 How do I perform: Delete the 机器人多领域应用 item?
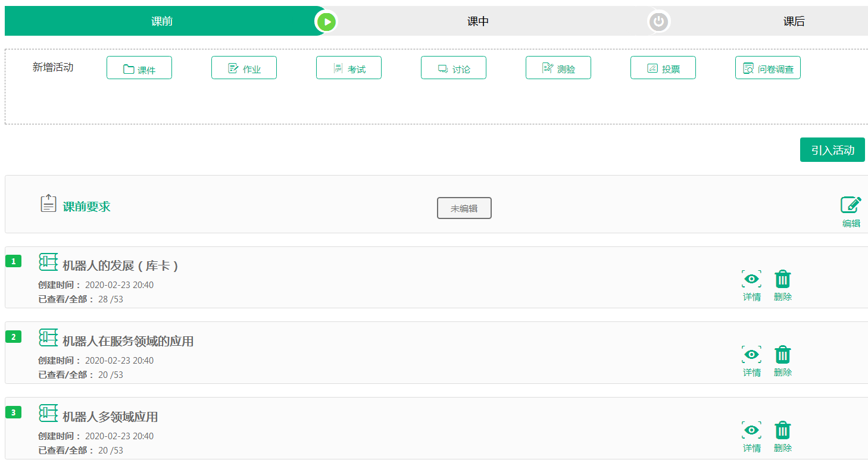[782, 431]
